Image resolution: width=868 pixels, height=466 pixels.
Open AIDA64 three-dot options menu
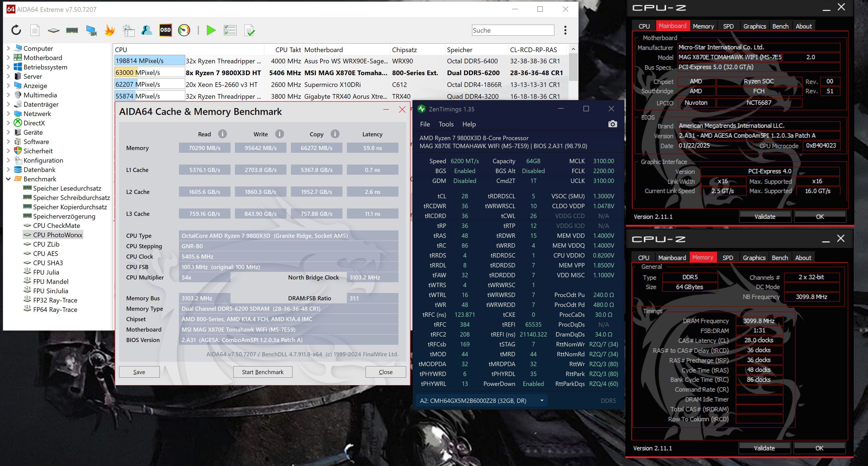565,30
